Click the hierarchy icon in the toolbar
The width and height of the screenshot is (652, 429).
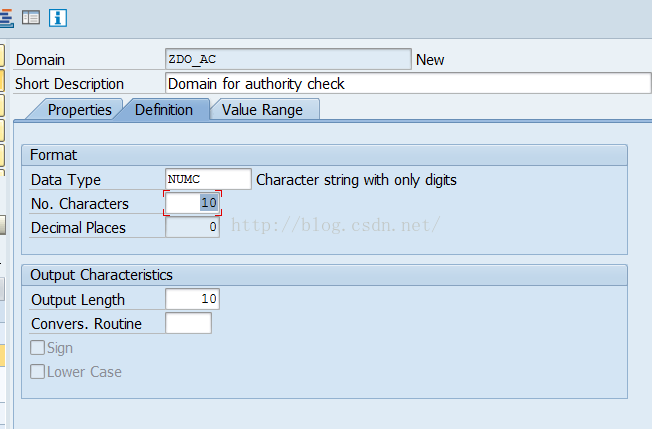coord(6,18)
